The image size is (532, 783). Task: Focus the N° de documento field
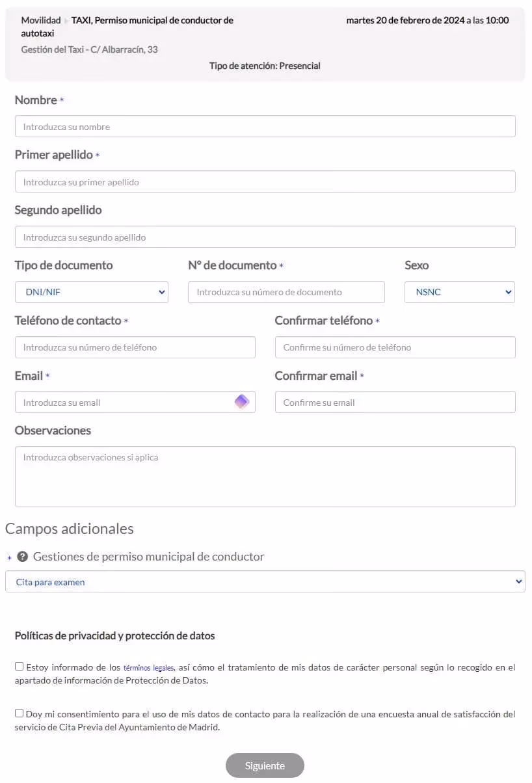(x=286, y=292)
